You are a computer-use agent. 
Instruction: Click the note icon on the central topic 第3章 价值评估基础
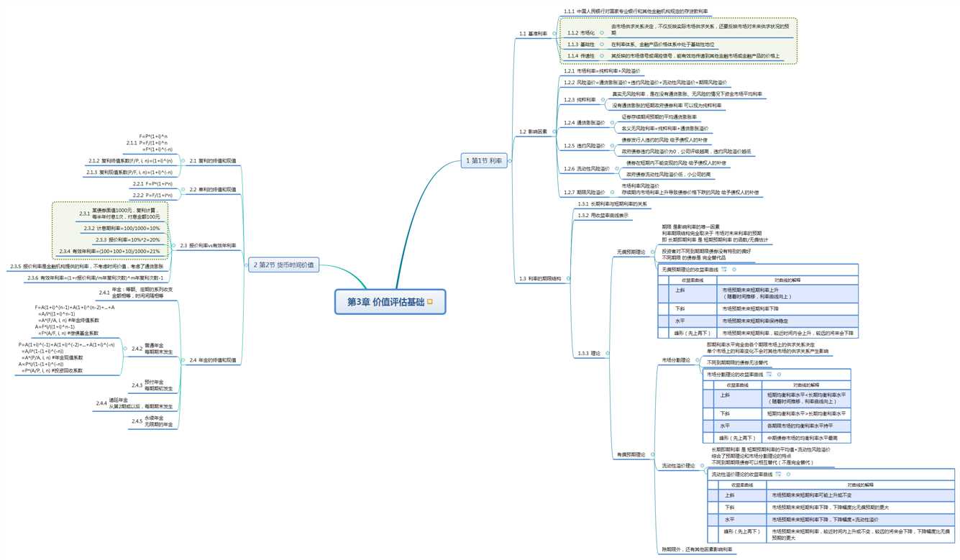[x=429, y=302]
